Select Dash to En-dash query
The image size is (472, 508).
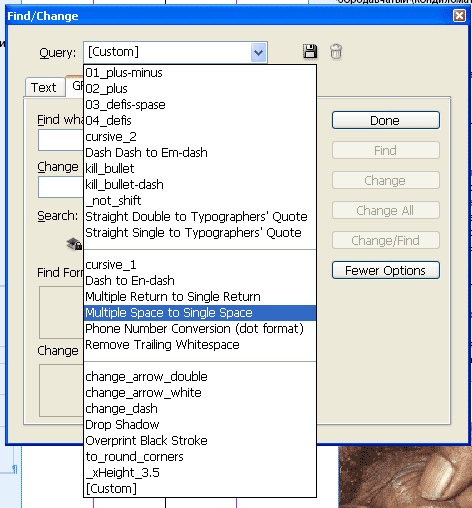(x=200, y=281)
